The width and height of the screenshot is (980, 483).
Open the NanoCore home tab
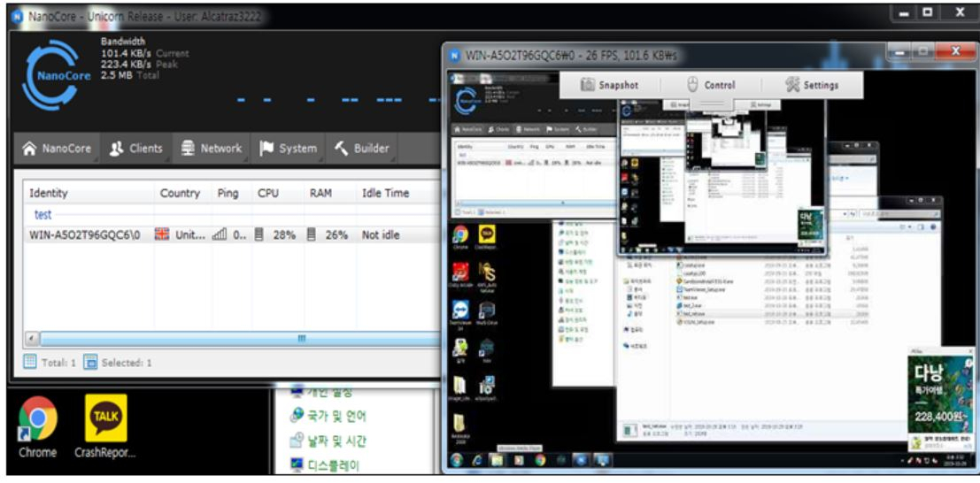point(57,149)
